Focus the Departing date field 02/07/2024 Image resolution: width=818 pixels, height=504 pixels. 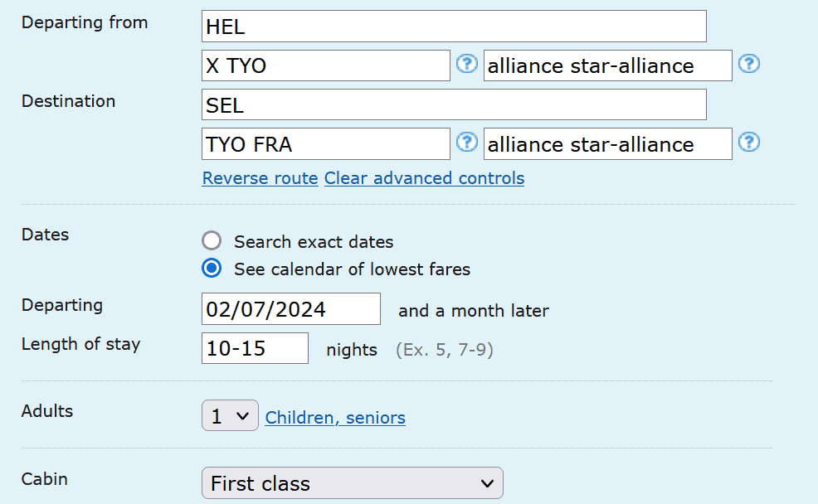click(290, 309)
